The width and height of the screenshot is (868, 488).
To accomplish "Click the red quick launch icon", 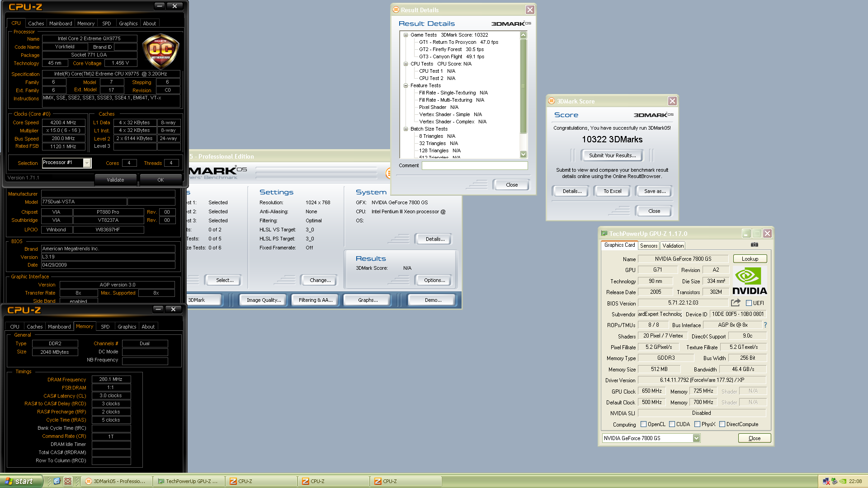I will click(68, 481).
